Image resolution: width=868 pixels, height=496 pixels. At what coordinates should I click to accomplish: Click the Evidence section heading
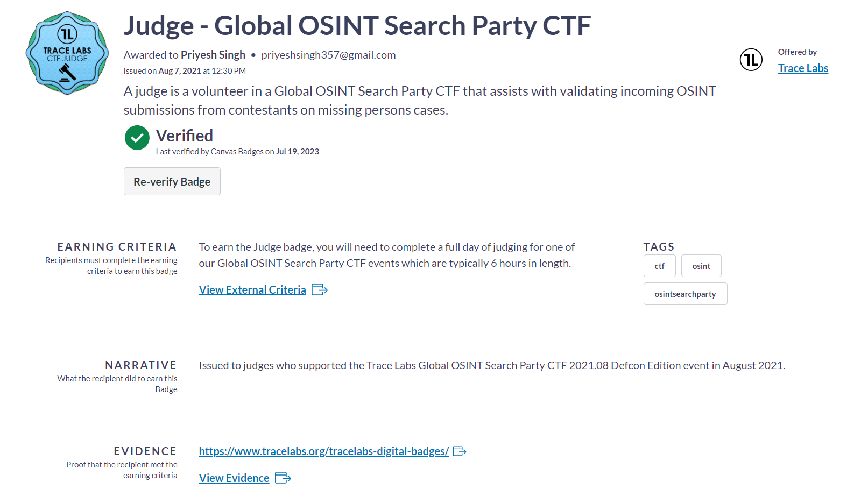145,451
